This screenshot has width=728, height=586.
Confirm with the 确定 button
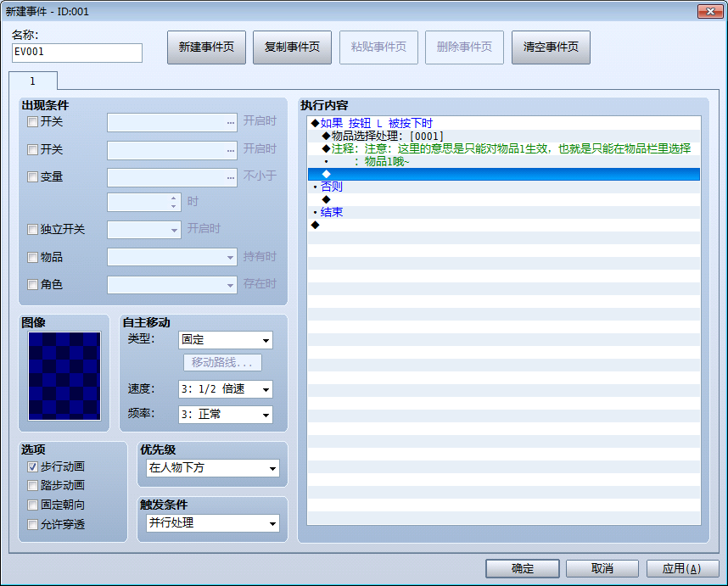(x=523, y=568)
